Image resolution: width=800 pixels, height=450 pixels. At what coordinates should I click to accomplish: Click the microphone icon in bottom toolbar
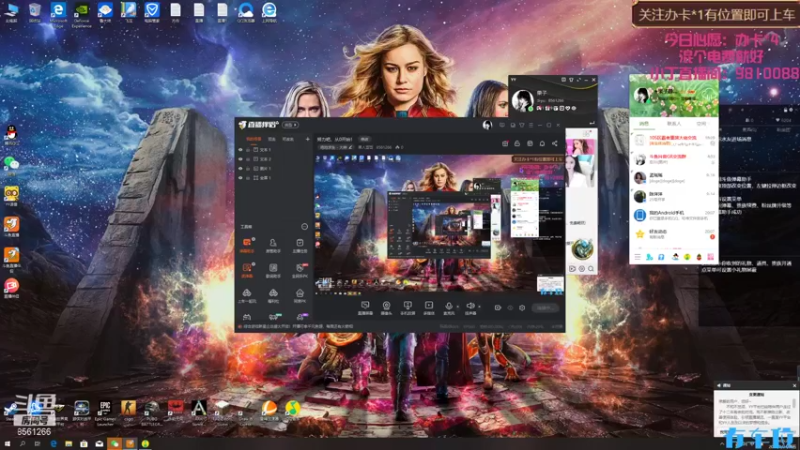coord(448,307)
